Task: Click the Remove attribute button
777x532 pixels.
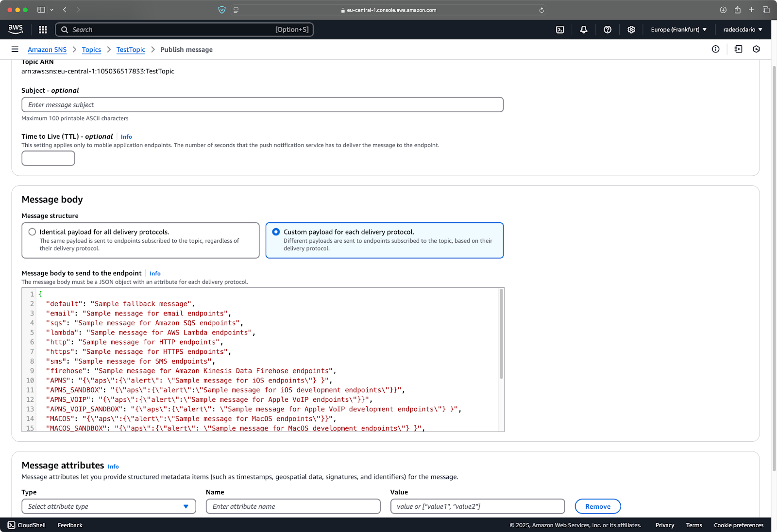Action: (598, 506)
